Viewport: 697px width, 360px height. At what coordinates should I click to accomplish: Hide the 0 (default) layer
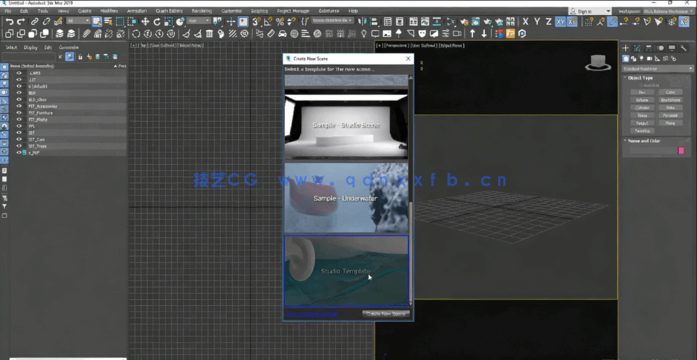point(19,86)
